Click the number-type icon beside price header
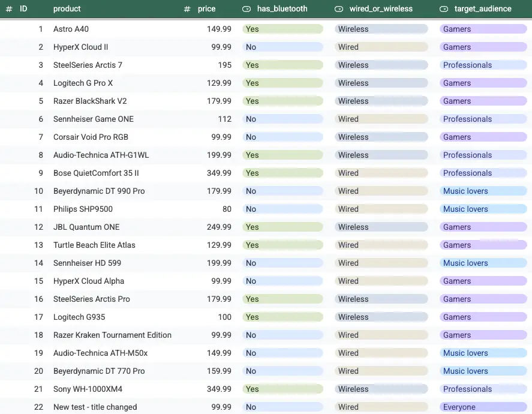 coord(187,9)
